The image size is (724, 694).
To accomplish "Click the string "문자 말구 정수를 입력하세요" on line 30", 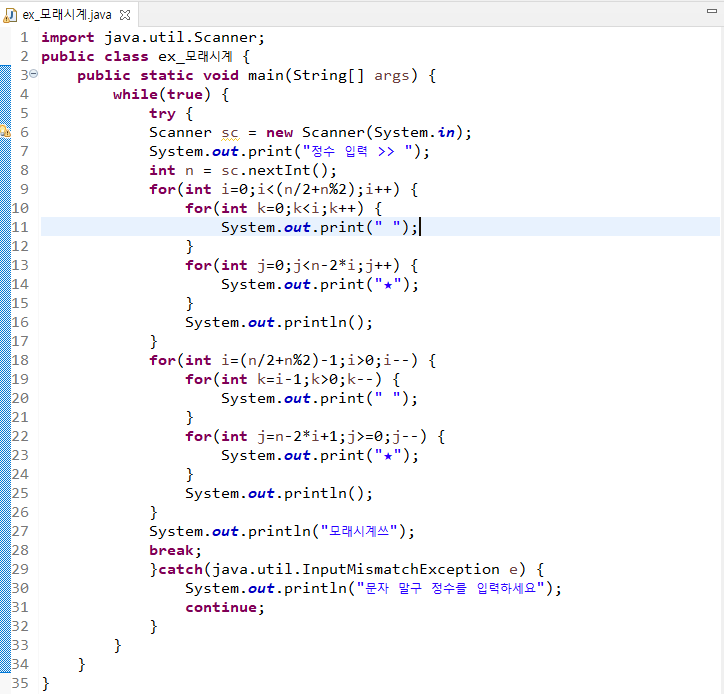I will click(x=450, y=588).
